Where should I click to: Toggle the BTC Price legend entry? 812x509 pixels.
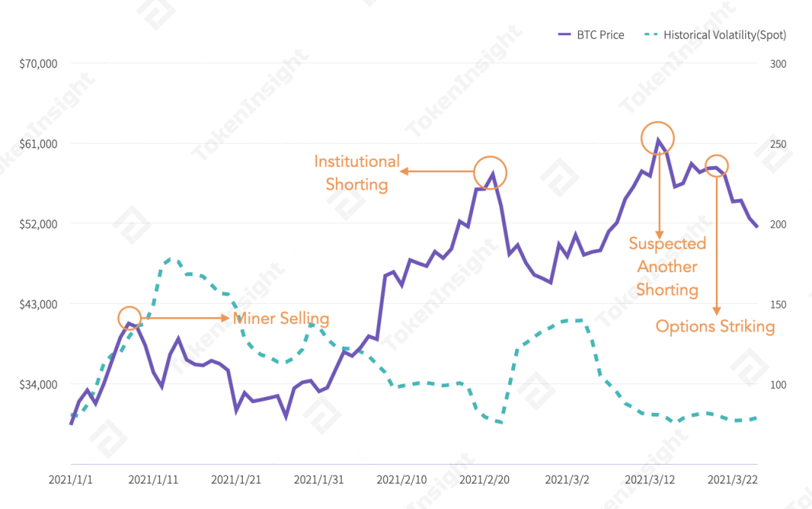click(x=591, y=35)
